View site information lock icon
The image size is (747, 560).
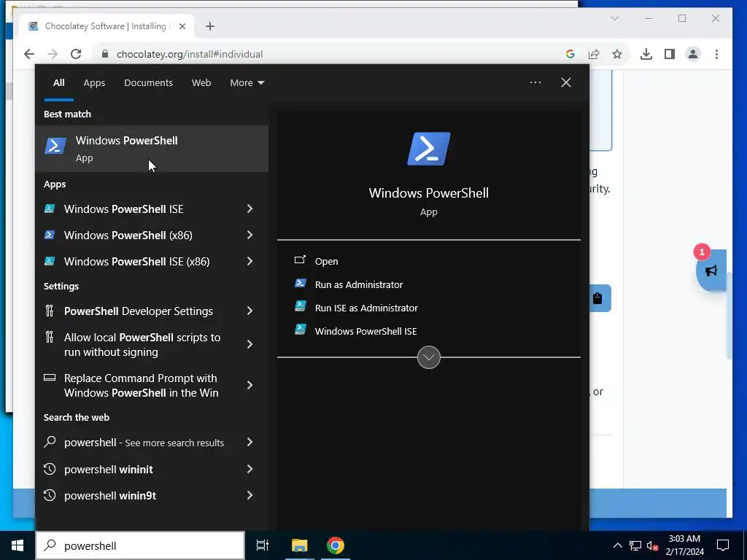coord(105,54)
